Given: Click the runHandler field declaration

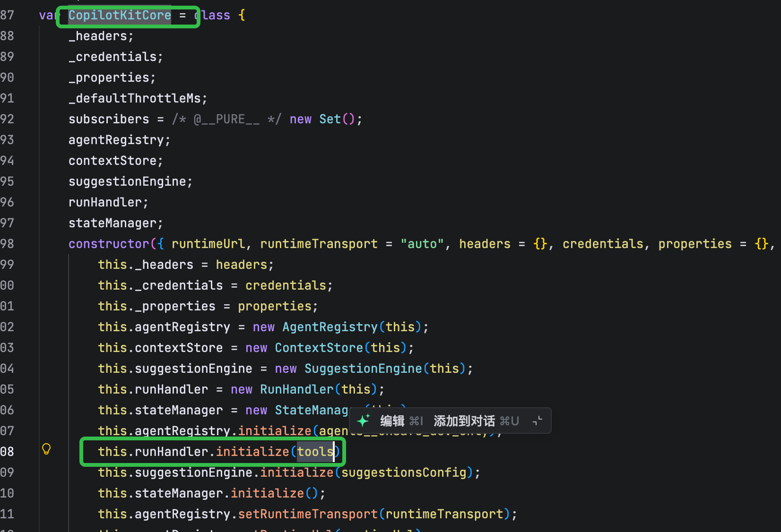Looking at the screenshot, I should [108, 202].
